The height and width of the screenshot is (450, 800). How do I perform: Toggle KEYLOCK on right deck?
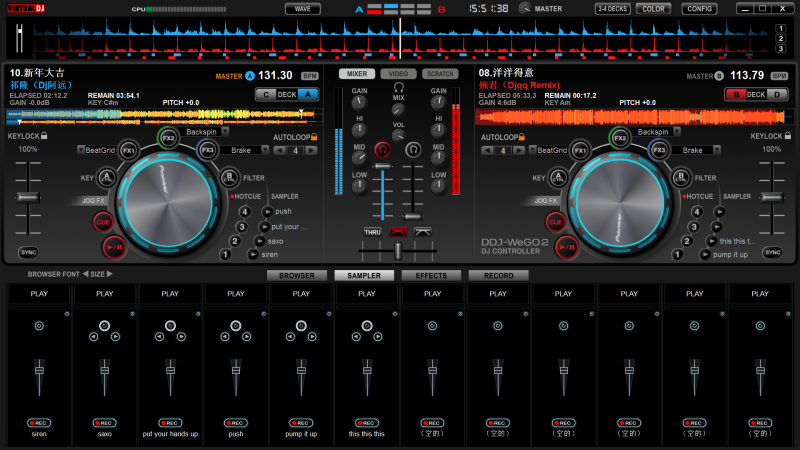click(788, 136)
